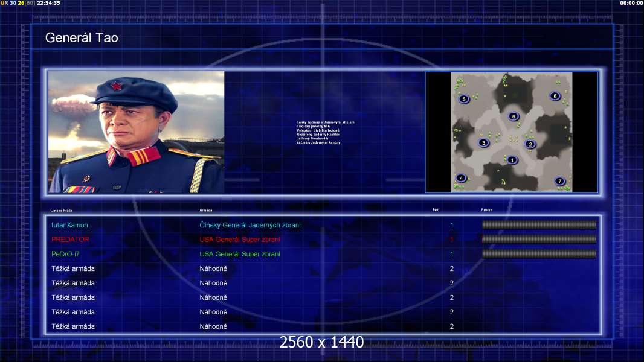Click team number in tutanXamon row
This screenshot has height=362, width=644.
452,225
